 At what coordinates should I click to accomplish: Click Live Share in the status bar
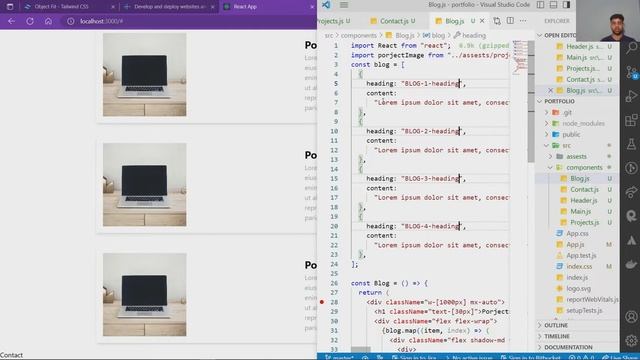621,357
